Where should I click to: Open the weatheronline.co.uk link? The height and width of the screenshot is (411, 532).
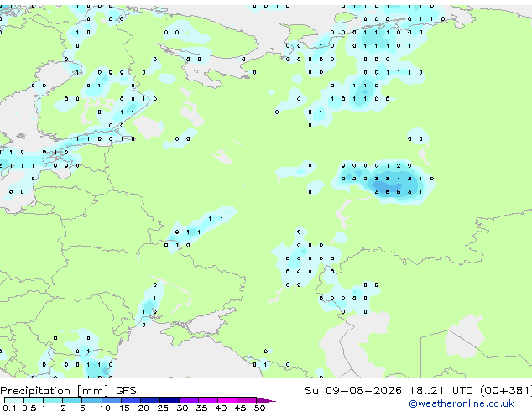tap(462, 403)
